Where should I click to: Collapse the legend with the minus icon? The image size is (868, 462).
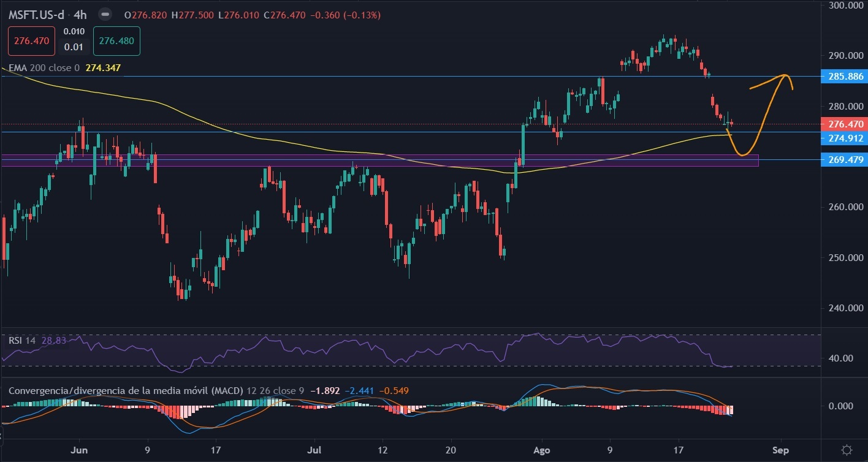point(107,15)
